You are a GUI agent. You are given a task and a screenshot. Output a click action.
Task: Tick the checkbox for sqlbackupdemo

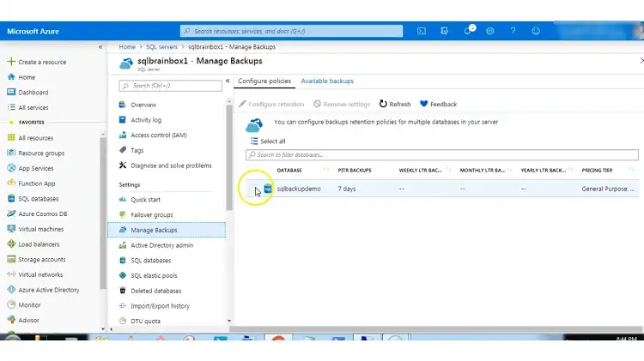(x=252, y=190)
